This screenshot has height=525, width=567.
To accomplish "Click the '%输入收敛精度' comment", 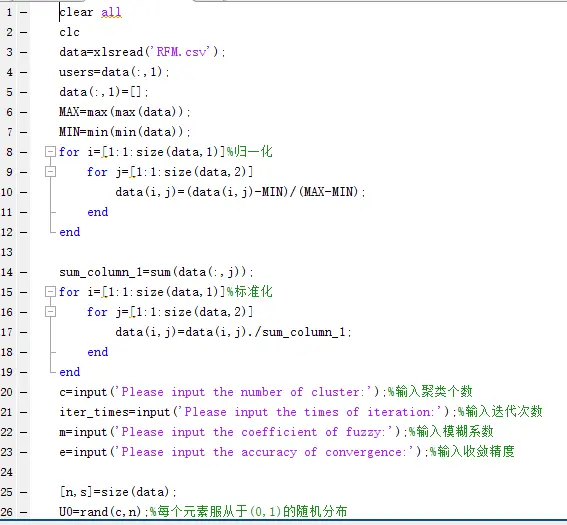I will (472, 452).
